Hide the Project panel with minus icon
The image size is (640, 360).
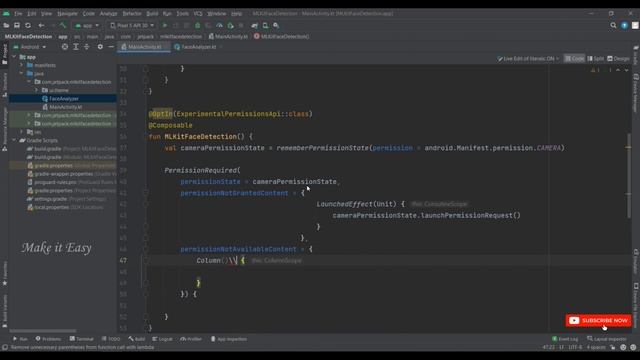[111, 47]
